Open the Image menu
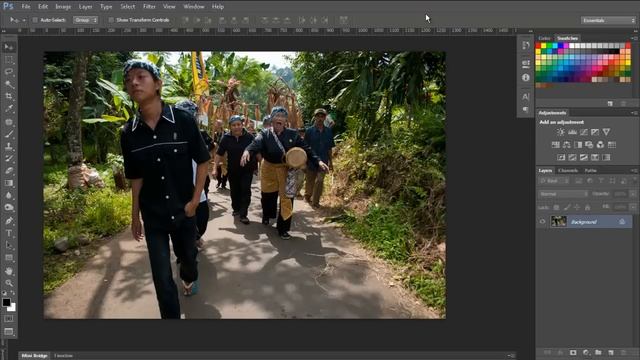 pos(63,7)
